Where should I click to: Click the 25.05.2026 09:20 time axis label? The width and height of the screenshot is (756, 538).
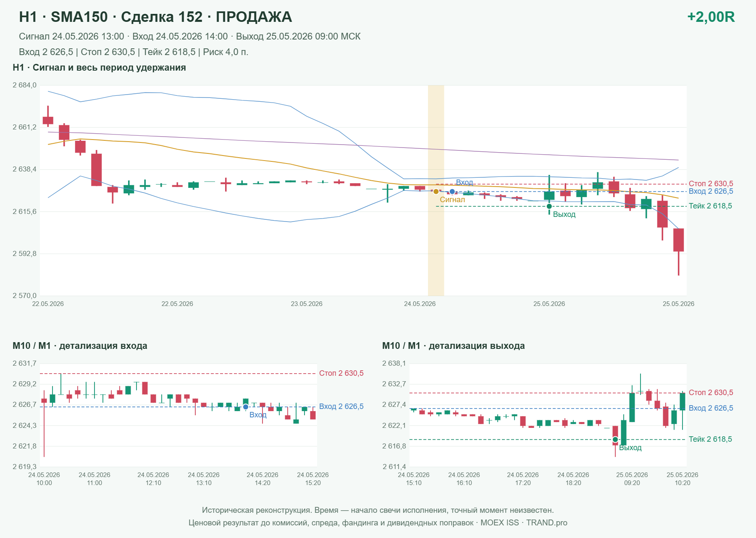(632, 479)
